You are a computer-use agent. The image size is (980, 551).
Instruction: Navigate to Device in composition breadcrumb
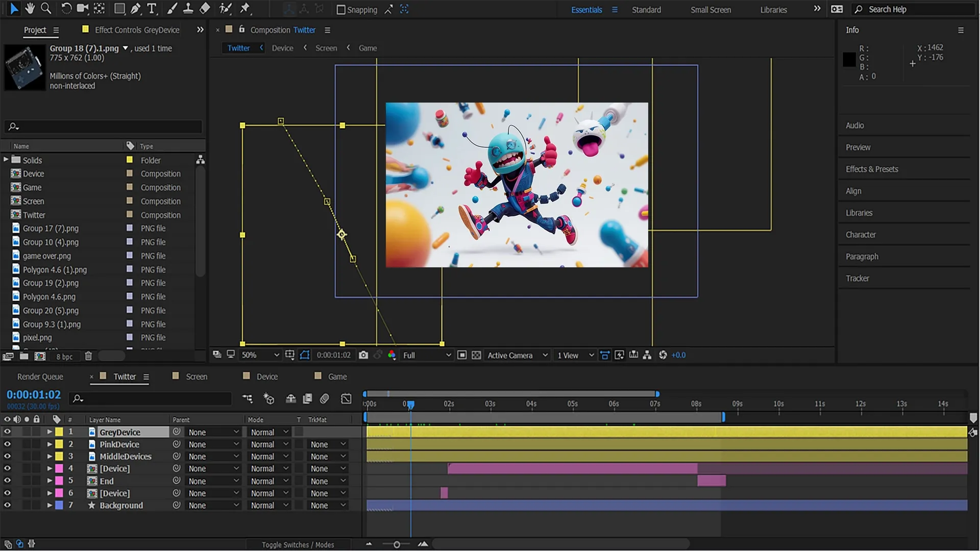[282, 48]
